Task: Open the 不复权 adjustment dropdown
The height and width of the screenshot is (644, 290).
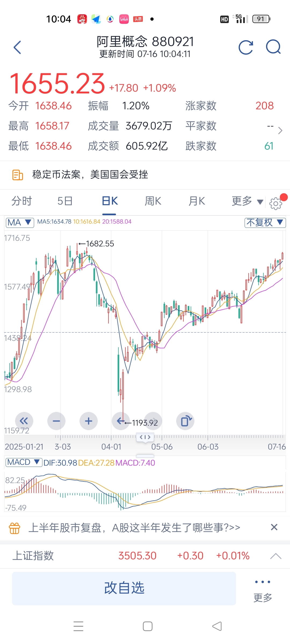Action: [x=265, y=223]
